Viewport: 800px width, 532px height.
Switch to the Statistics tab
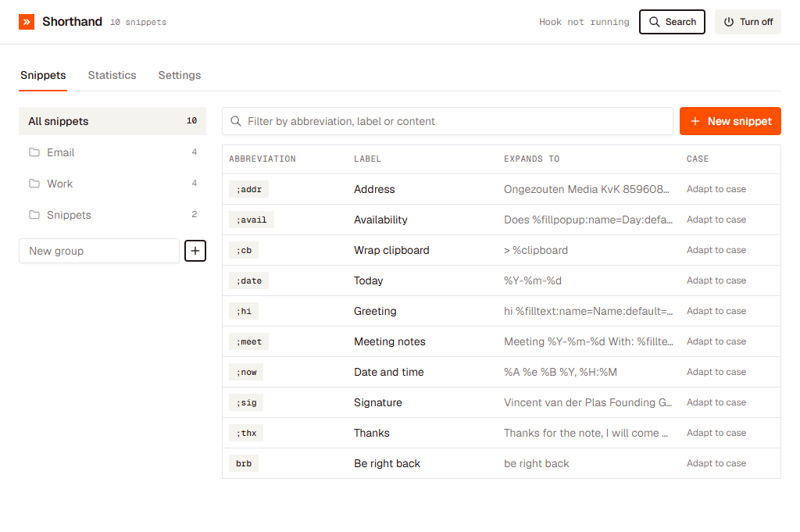coord(112,76)
